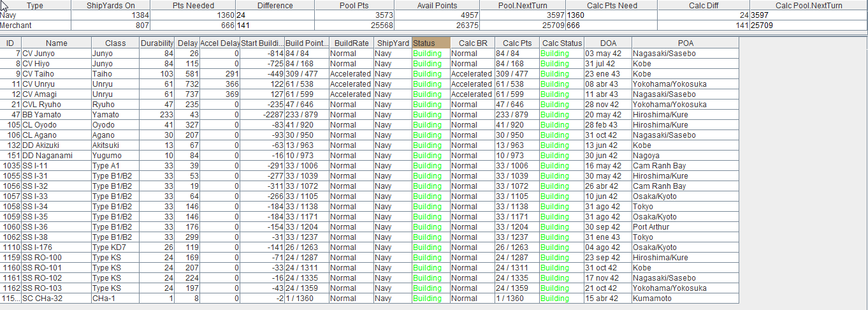Click the SS I-11 name cell

(x=56, y=166)
